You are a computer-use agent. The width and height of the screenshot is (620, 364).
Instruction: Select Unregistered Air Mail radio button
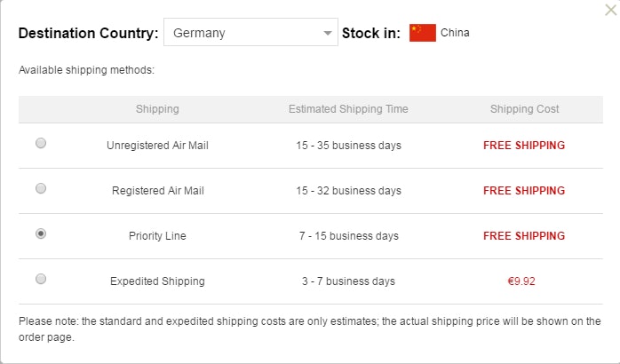(x=41, y=143)
